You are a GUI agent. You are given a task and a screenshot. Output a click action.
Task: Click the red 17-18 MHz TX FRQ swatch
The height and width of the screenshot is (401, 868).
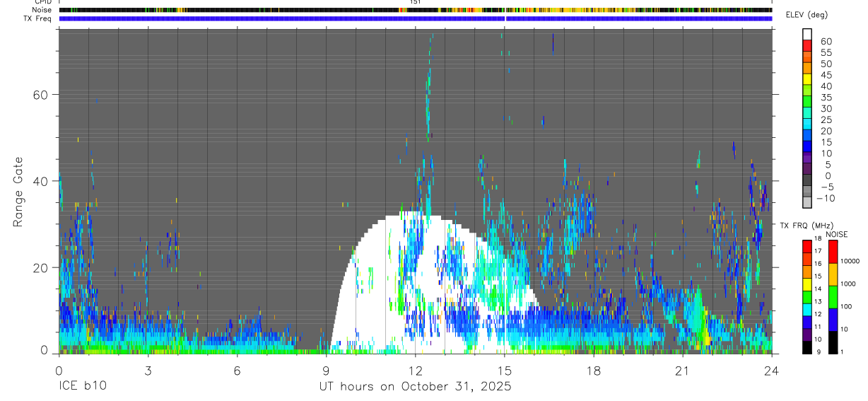[x=807, y=247]
